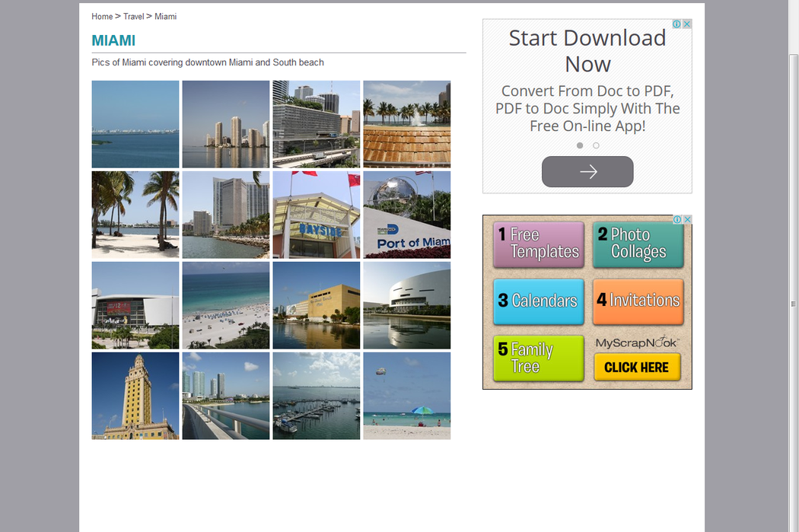
Task: Open the Photo Collages ad button
Action: pos(638,244)
